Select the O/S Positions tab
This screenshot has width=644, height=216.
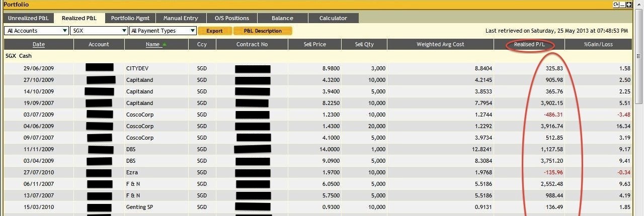point(232,18)
